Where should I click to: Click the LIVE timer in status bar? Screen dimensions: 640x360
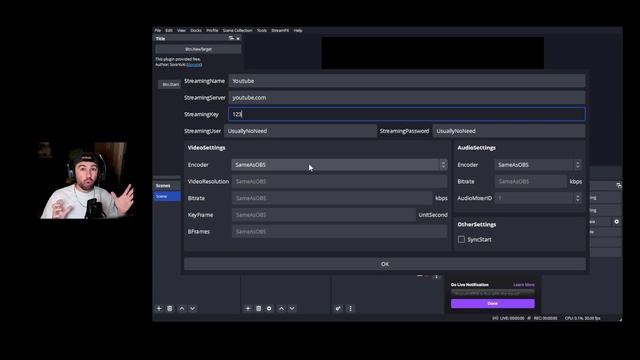coord(512,318)
